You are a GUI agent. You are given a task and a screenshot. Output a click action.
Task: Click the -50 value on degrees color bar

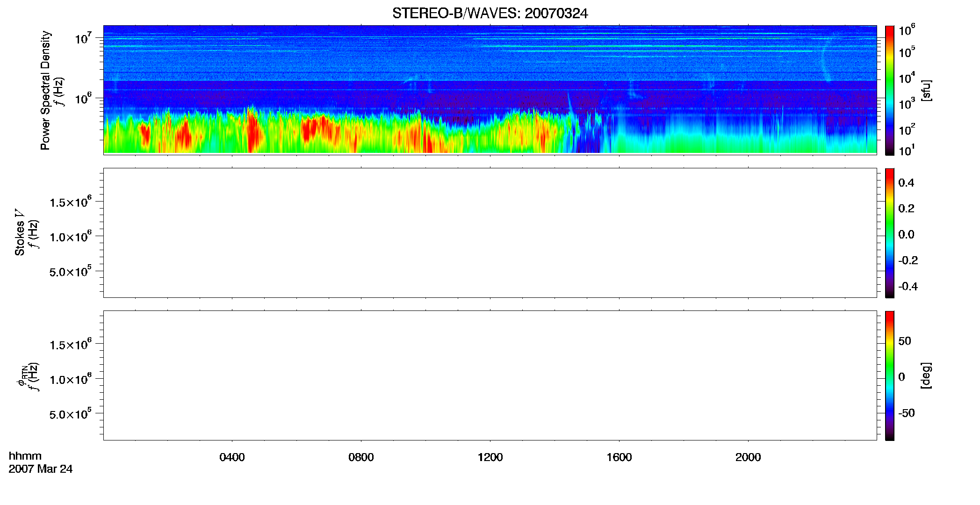(x=907, y=413)
